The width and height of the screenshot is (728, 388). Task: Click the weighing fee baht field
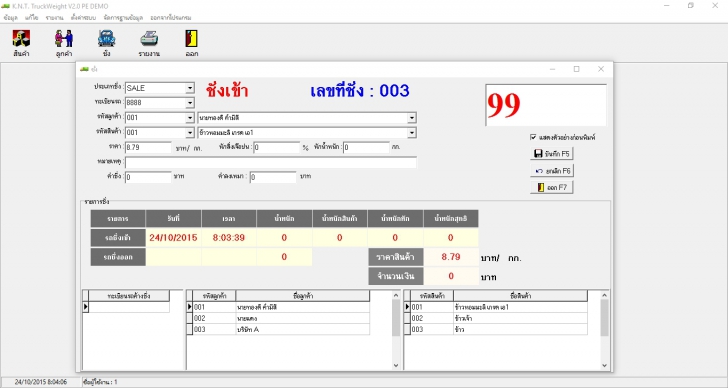pyautogui.click(x=148, y=177)
